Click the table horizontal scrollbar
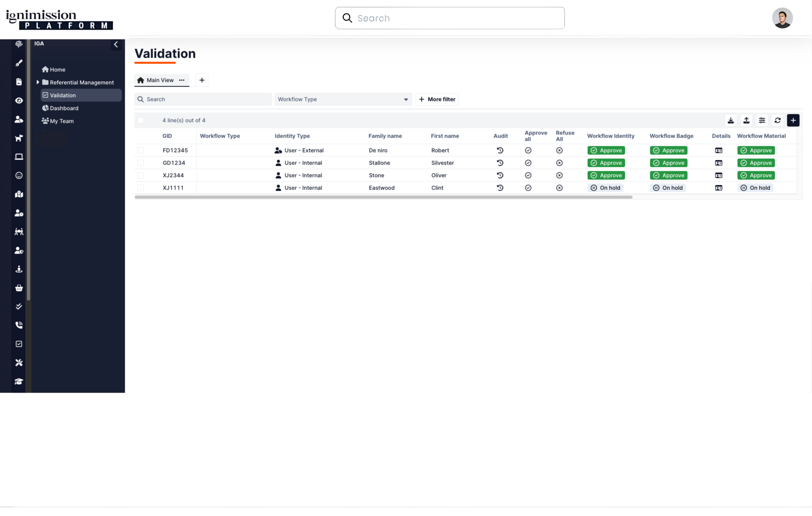 (383, 197)
